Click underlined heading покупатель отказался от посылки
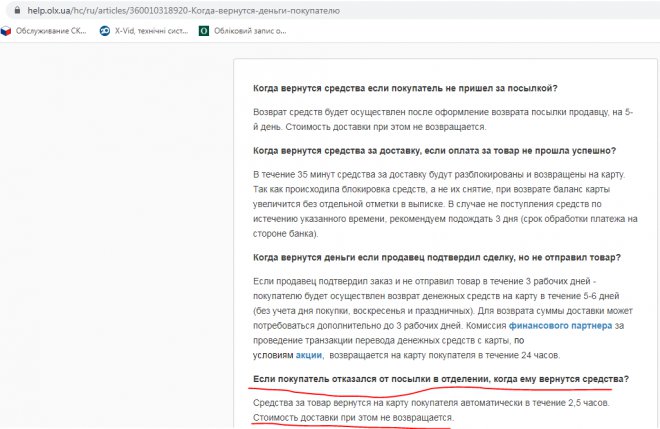Screen dimensions: 660x429 coord(441,379)
